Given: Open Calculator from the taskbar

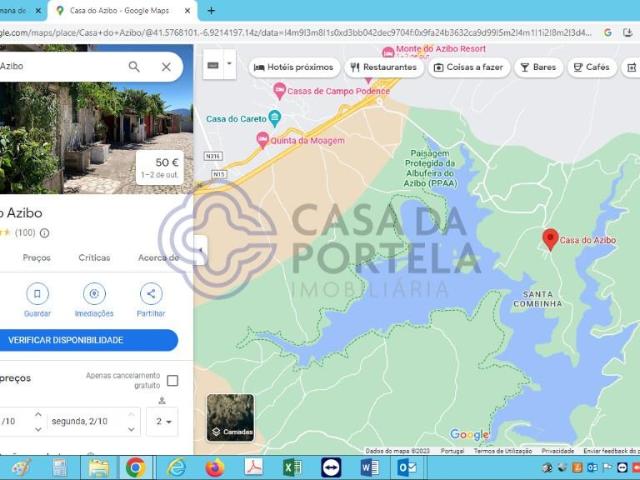Looking at the screenshot, I should 60,468.
